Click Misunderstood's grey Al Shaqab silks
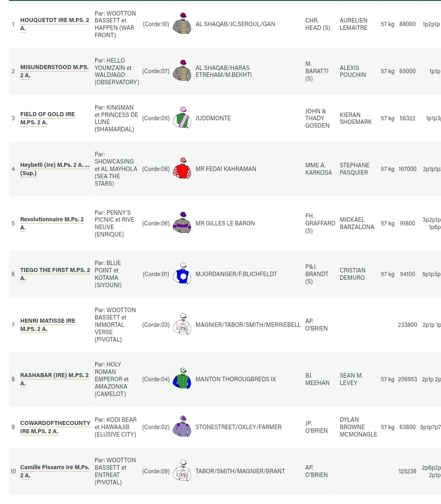This screenshot has width=441, height=504. pyautogui.click(x=182, y=71)
